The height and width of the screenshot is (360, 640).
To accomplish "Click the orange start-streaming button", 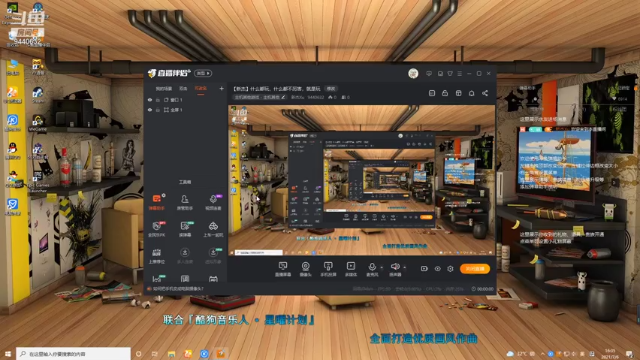I will (475, 269).
